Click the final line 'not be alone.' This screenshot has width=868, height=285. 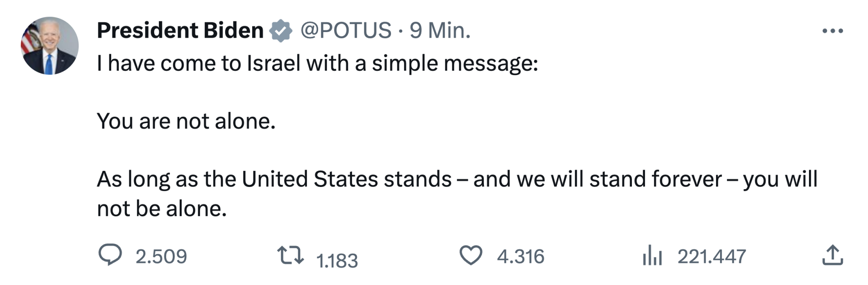coord(162,209)
